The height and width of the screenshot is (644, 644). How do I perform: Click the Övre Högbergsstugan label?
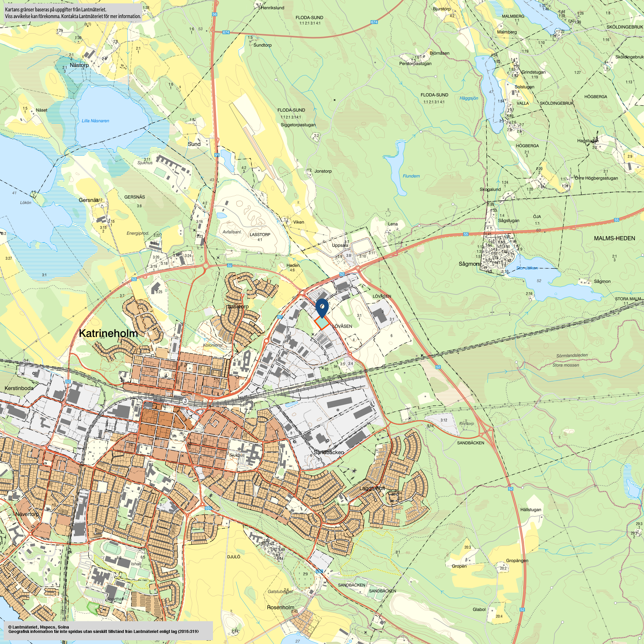596,178
